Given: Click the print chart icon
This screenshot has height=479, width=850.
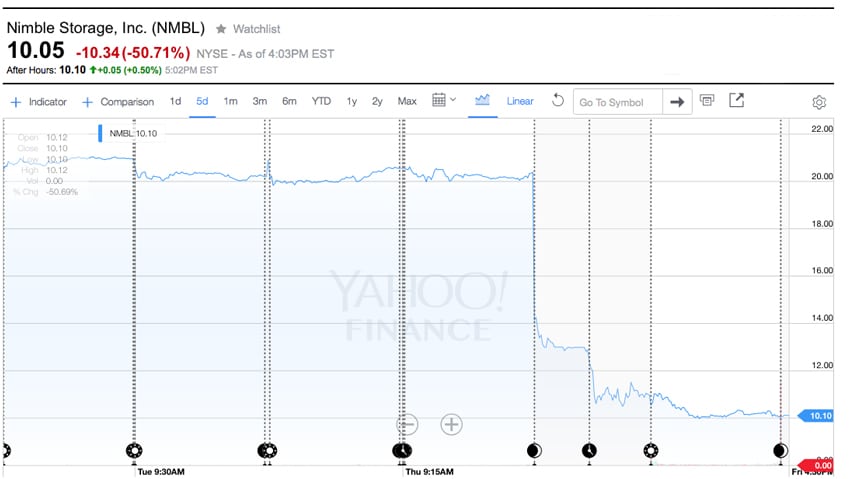Looking at the screenshot, I should 706,100.
